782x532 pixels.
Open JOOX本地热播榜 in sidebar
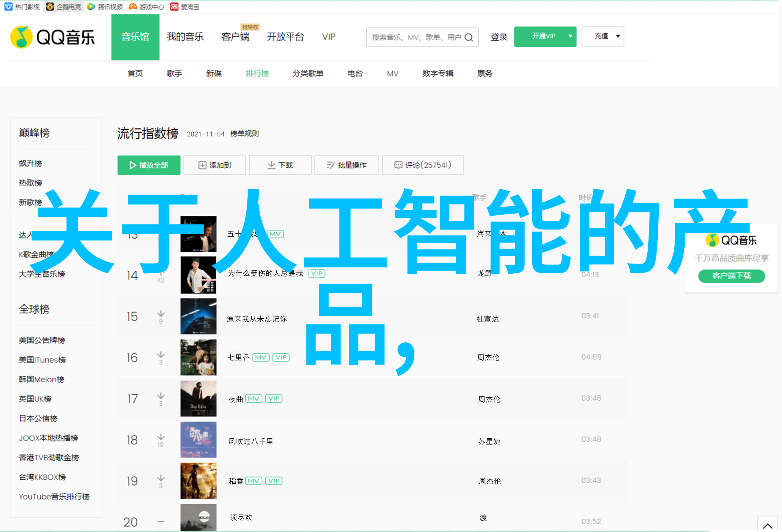(48, 438)
